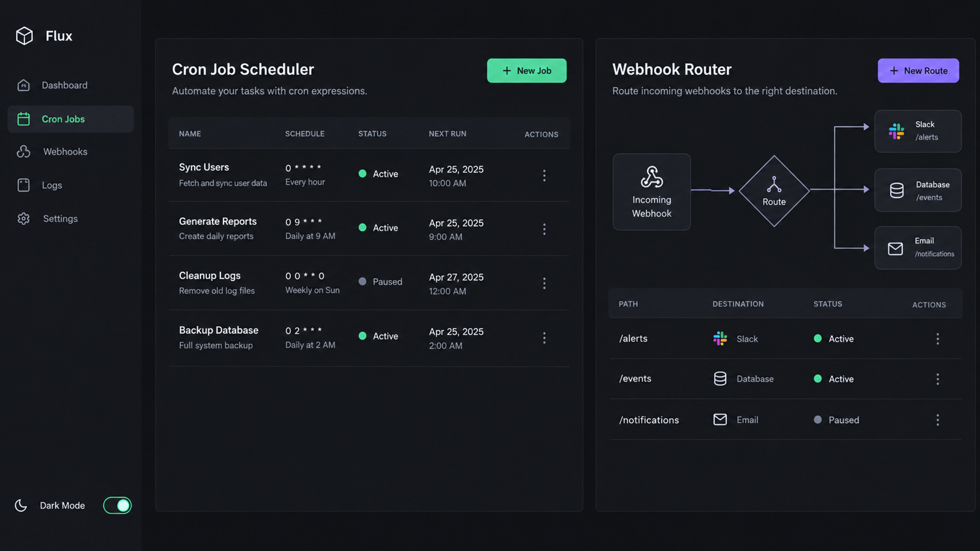The image size is (980, 551).
Task: Click the /notifications path cell
Action: [649, 420]
